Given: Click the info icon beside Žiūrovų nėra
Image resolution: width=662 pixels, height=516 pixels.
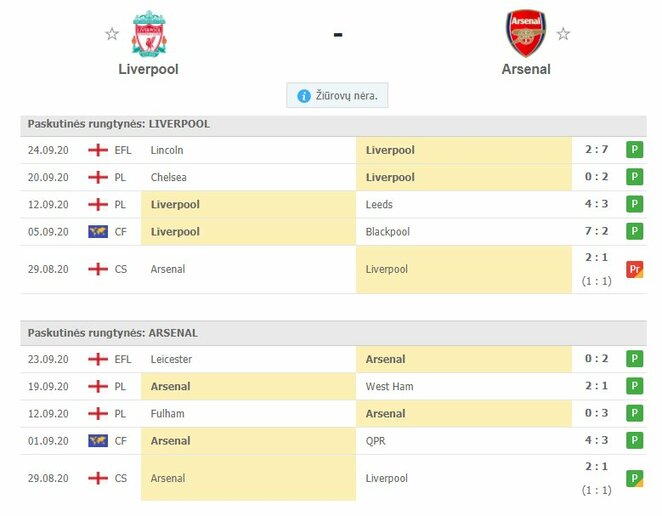Looking at the screenshot, I should [x=303, y=96].
